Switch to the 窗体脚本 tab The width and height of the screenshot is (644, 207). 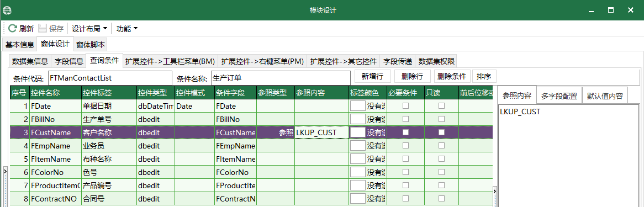click(91, 44)
